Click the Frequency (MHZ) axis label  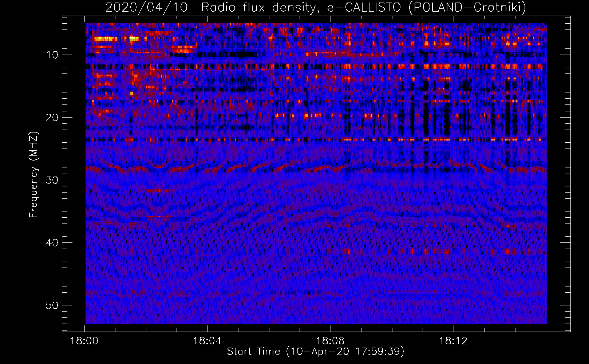coord(33,175)
